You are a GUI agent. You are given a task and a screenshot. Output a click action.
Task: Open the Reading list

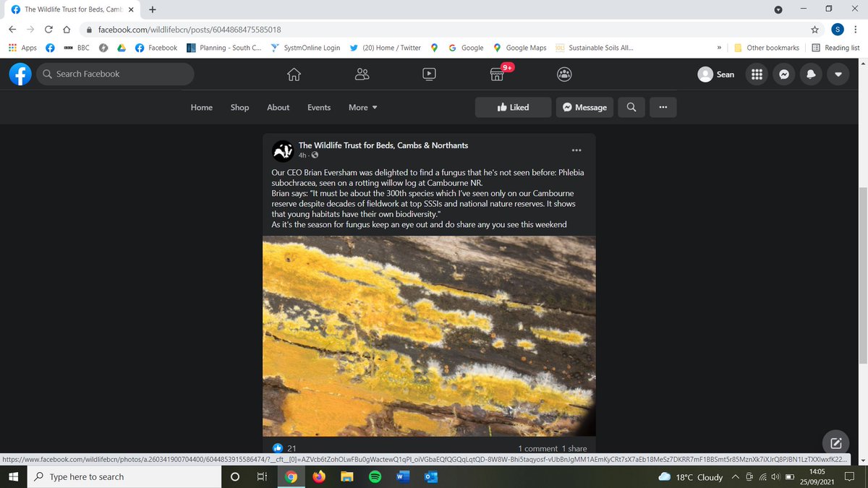coord(835,48)
